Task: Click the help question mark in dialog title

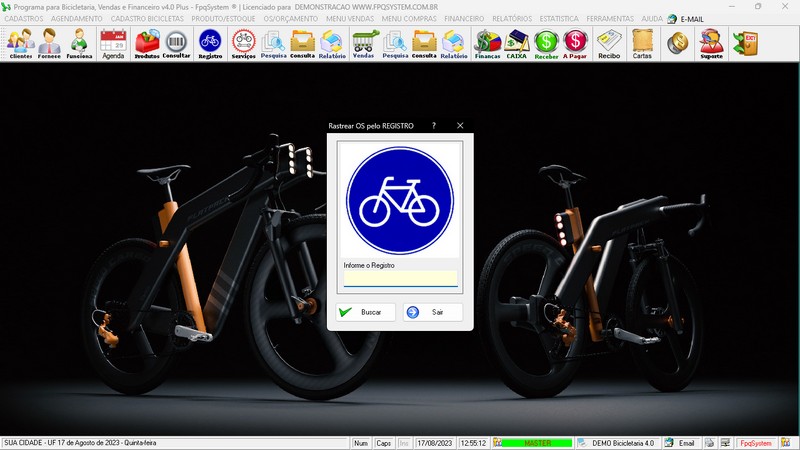Action: (434, 126)
